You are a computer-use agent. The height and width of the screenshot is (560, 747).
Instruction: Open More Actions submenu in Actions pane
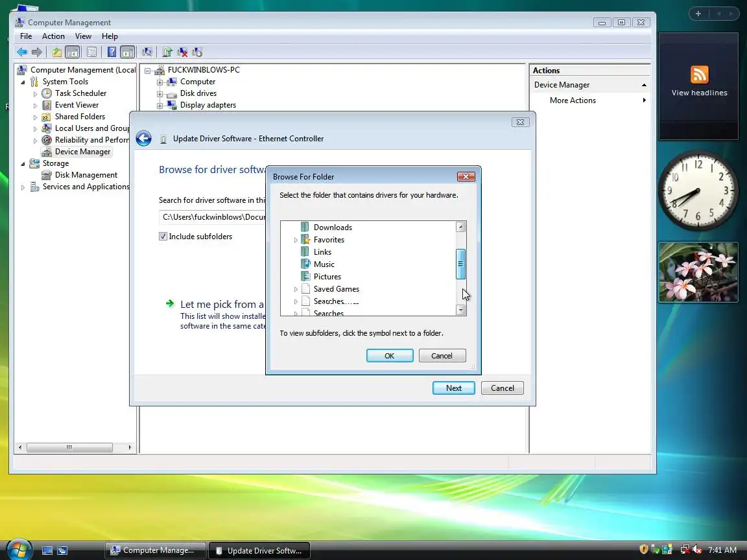click(x=590, y=100)
